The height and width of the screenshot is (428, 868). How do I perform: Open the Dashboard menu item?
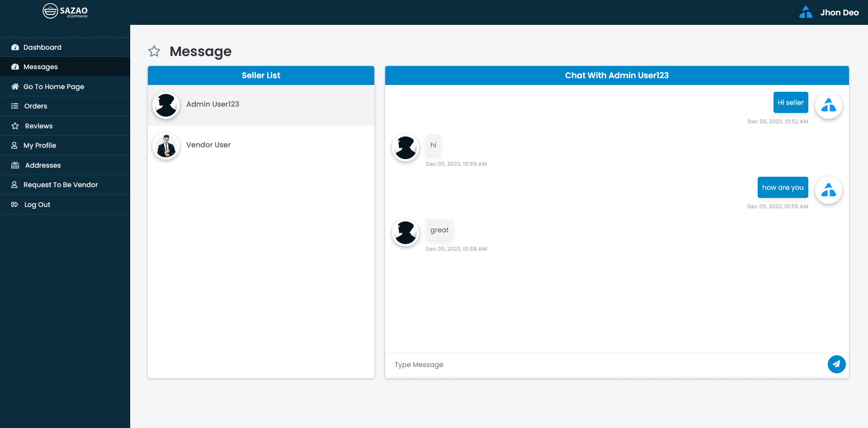(x=42, y=47)
